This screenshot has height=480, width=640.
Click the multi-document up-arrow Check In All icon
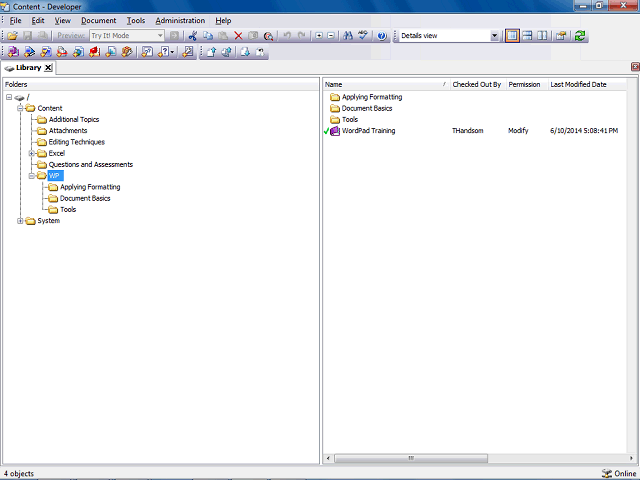coord(227,52)
